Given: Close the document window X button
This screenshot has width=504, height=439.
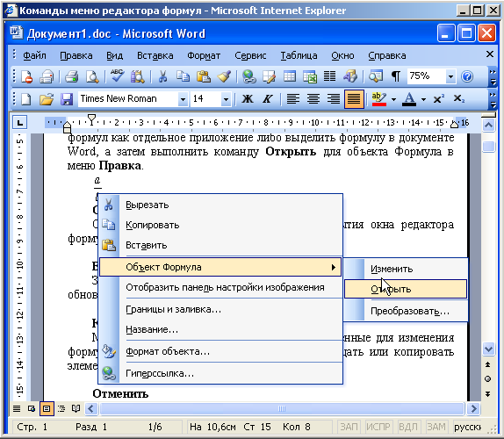Looking at the screenshot, I should click(490, 54).
